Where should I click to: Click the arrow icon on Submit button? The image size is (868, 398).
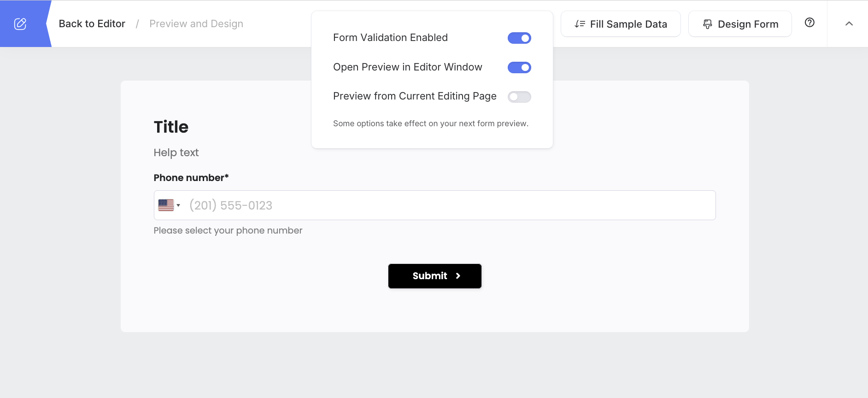458,276
